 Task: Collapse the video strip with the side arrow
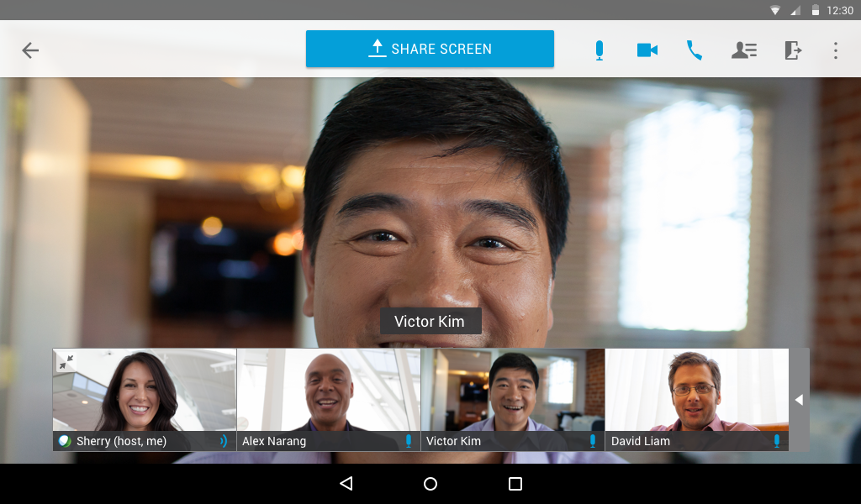pyautogui.click(x=799, y=400)
